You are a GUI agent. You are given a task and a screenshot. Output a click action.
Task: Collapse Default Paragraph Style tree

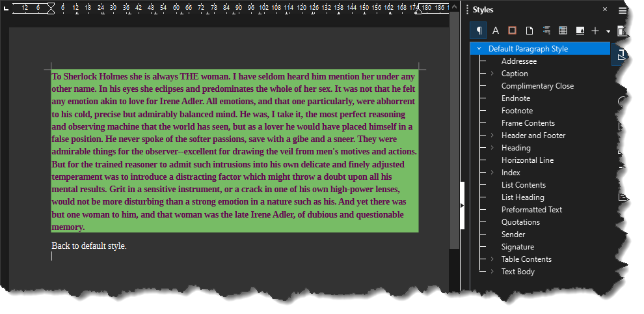[479, 49]
